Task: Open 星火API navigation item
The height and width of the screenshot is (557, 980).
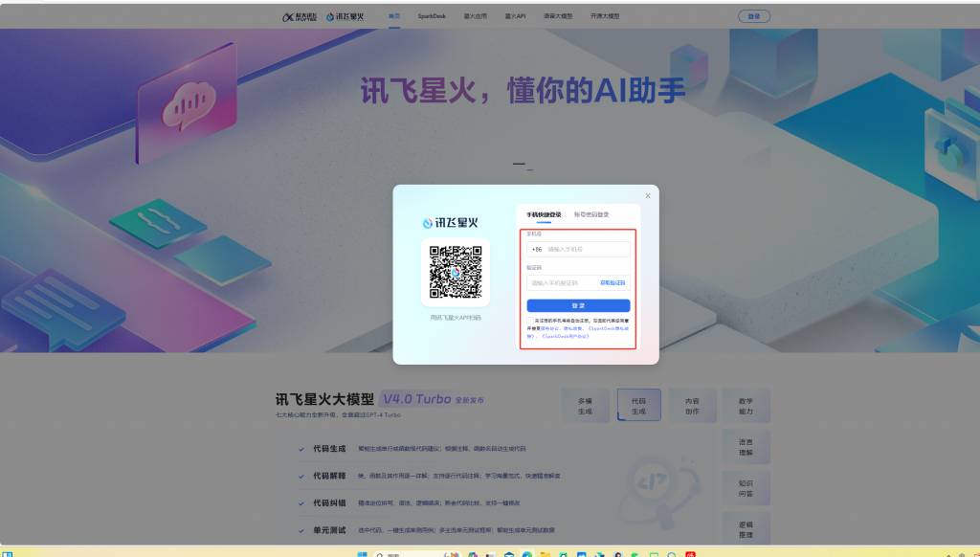Action: coord(516,16)
